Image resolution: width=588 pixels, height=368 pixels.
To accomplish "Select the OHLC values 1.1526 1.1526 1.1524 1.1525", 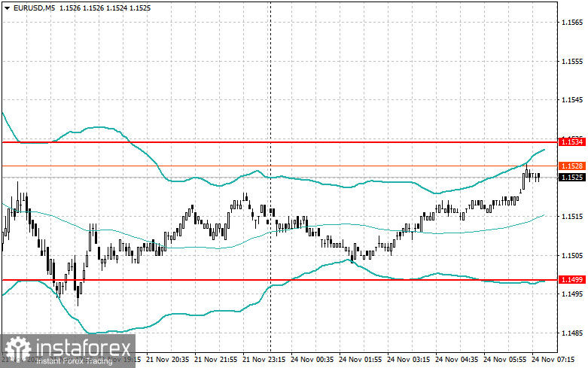I will click(x=105, y=8).
